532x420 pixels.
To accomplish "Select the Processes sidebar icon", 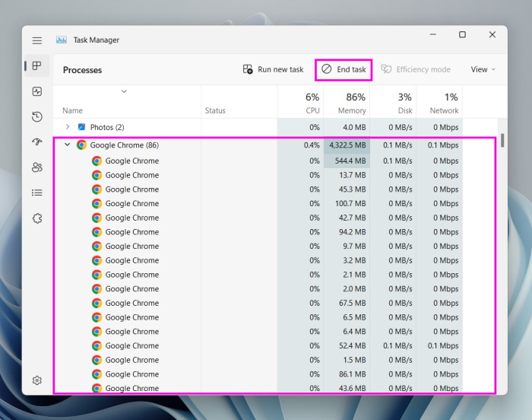I will coord(36,66).
